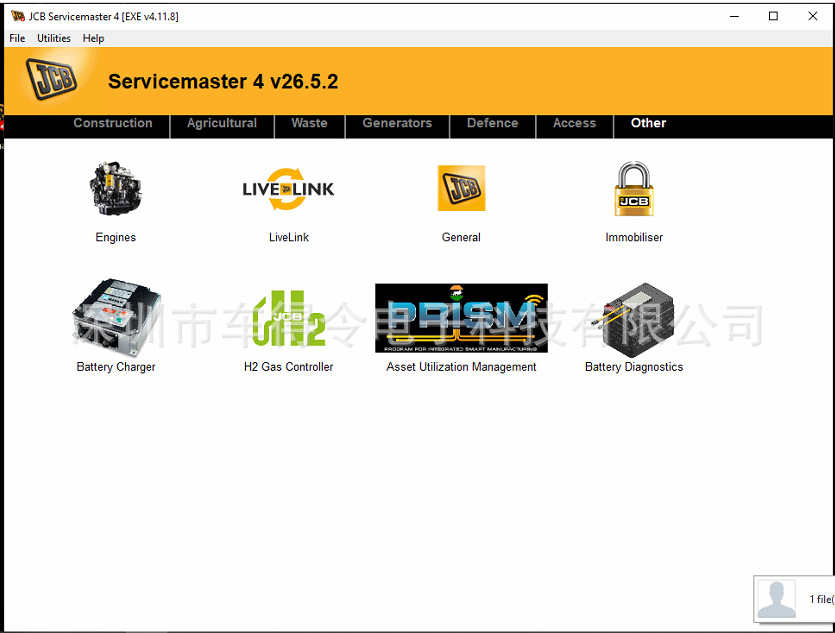Click the Engines label
835x633 pixels.
116,237
